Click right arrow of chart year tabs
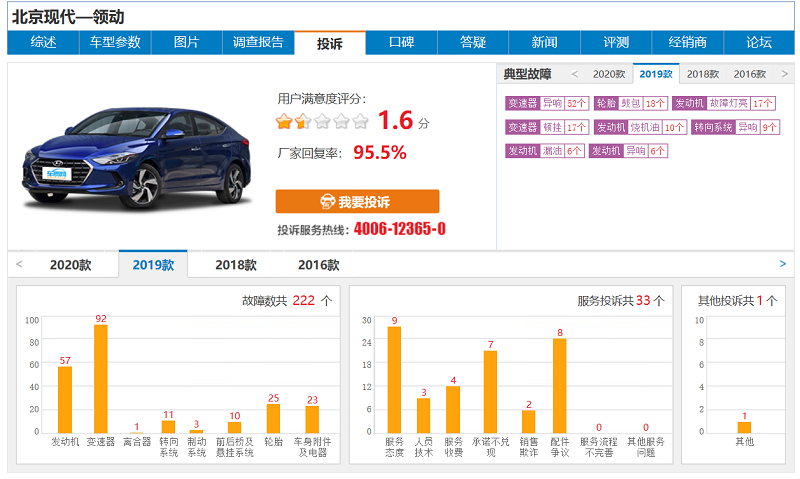This screenshot has width=800, height=479. click(783, 264)
